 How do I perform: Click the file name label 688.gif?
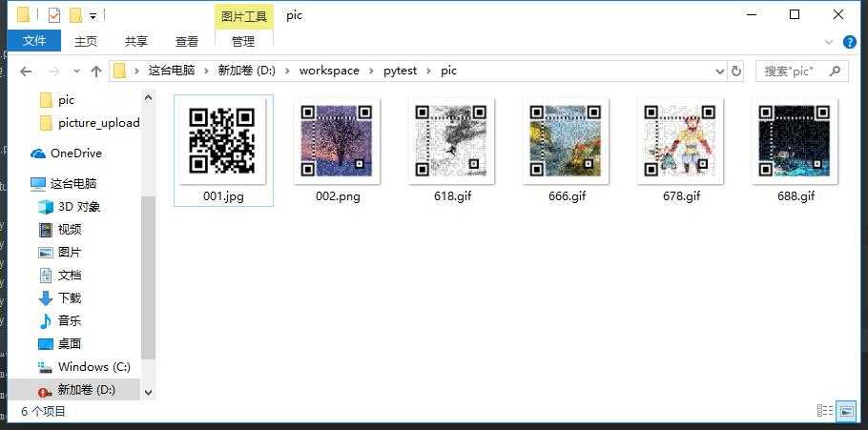click(796, 195)
